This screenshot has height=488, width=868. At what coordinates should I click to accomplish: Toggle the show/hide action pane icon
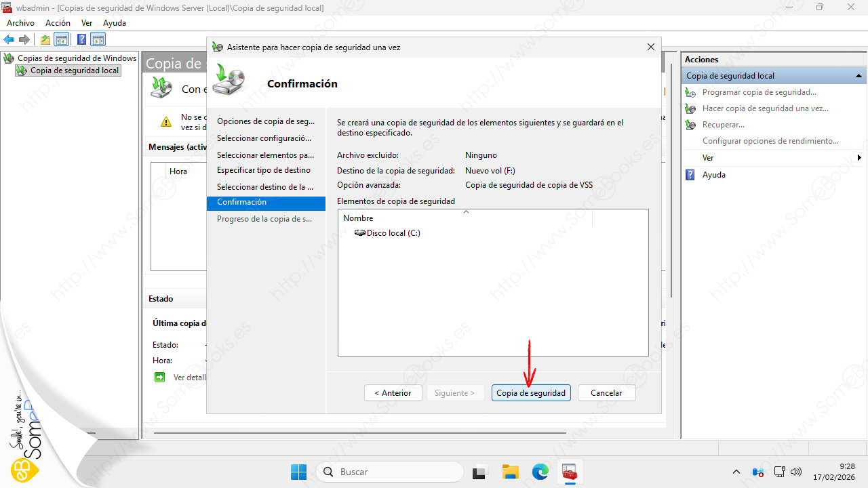[98, 39]
